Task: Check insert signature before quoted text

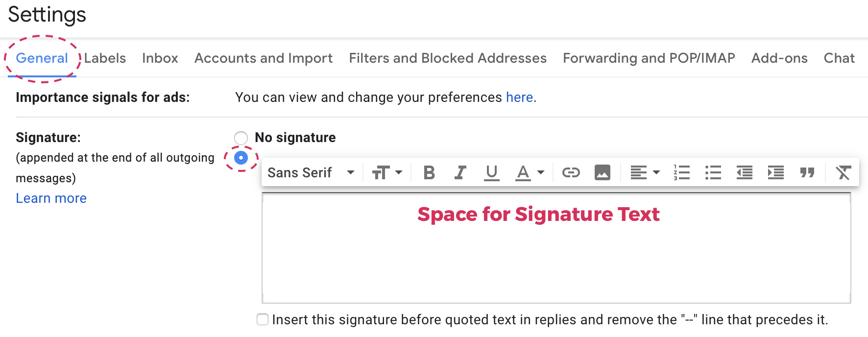Action: click(262, 319)
